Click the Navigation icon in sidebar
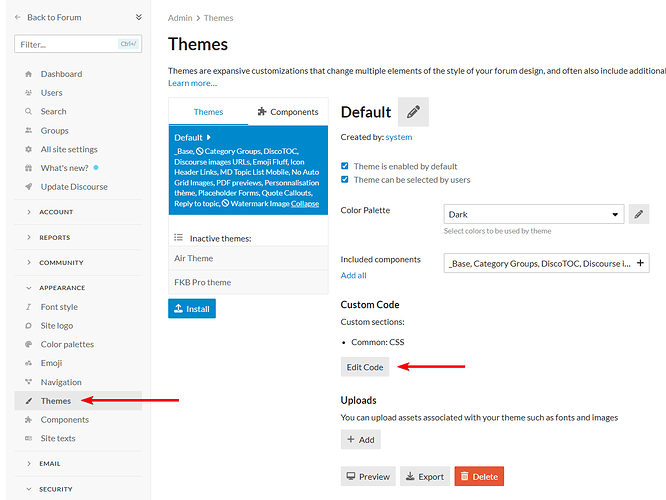The image size is (666, 500). click(x=28, y=381)
